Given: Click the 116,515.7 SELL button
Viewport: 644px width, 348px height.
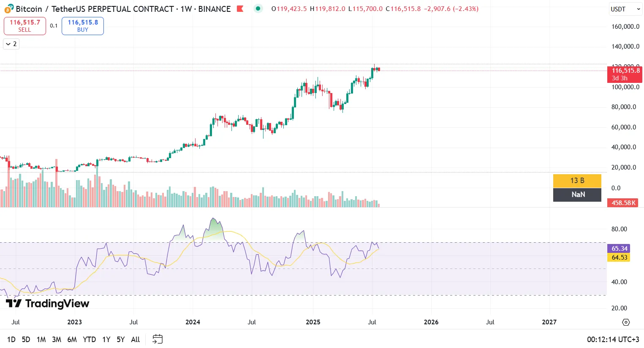Looking at the screenshot, I should (x=25, y=26).
